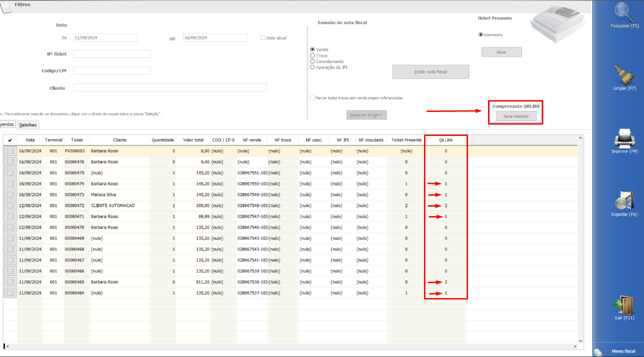The width and height of the screenshot is (644, 357).
Task: Click the 89,99 total value cell
Action: [x=193, y=216]
